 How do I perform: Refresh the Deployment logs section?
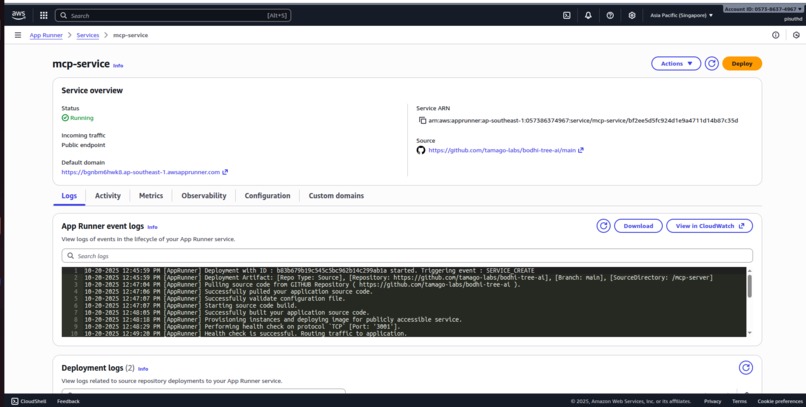coord(746,367)
